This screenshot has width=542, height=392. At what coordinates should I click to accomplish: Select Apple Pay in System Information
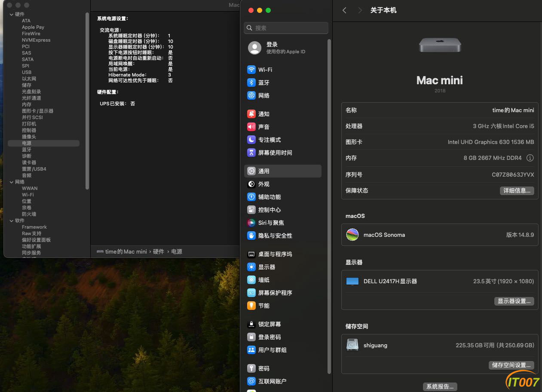(x=33, y=27)
